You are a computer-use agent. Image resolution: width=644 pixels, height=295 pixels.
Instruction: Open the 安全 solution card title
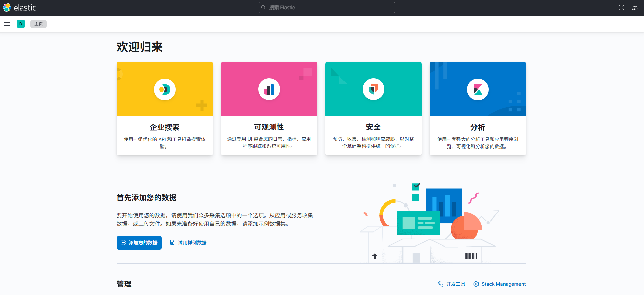pyautogui.click(x=374, y=127)
